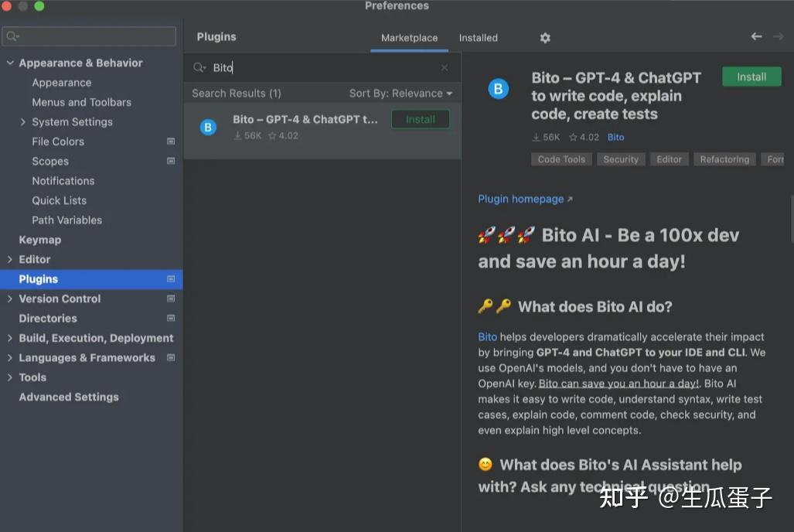This screenshot has width=794, height=532.
Task: Click the search magnifier in plugin search
Action: click(199, 67)
